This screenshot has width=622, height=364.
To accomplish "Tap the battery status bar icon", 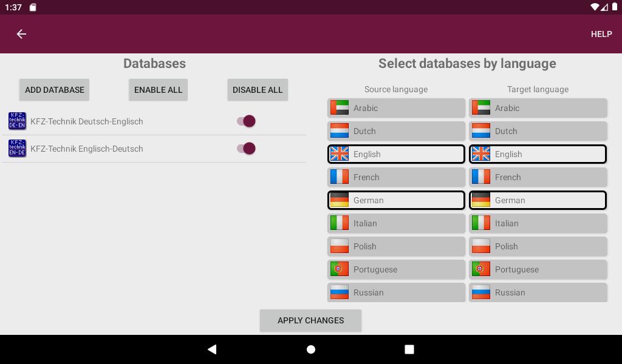I will click(x=615, y=7).
